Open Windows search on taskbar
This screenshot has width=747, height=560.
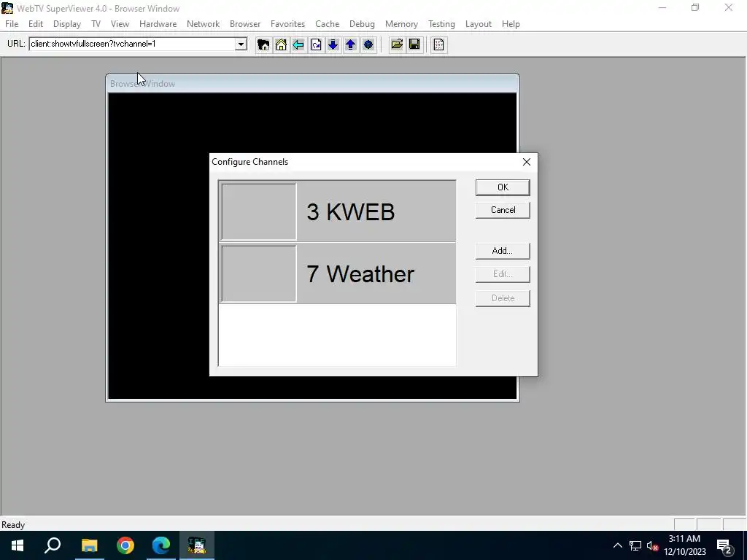tap(53, 545)
